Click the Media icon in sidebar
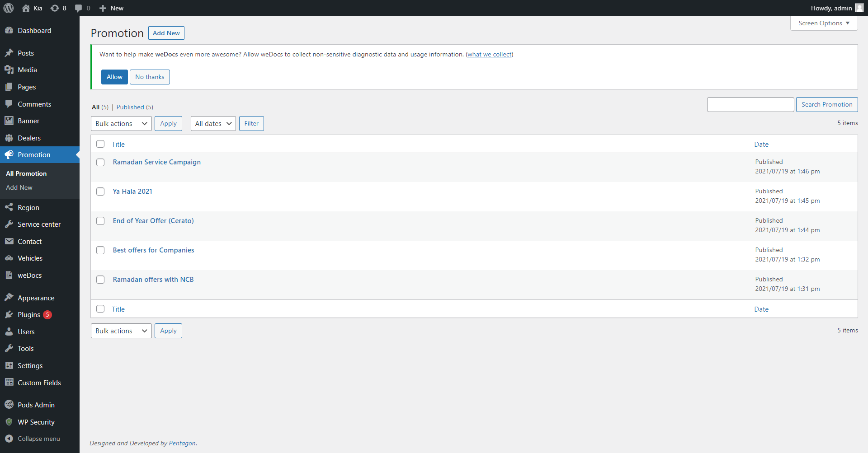Image resolution: width=868 pixels, height=453 pixels. [9, 70]
